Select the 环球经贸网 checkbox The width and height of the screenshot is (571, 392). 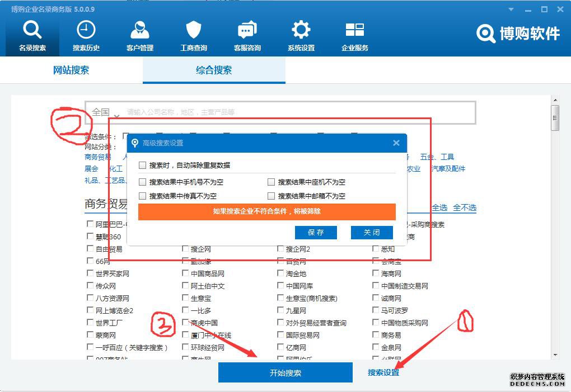point(185,347)
